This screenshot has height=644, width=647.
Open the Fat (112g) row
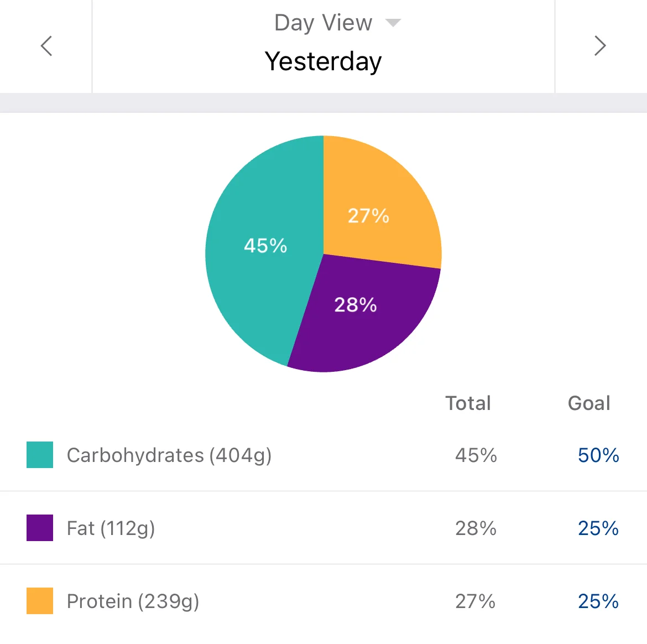click(x=323, y=528)
